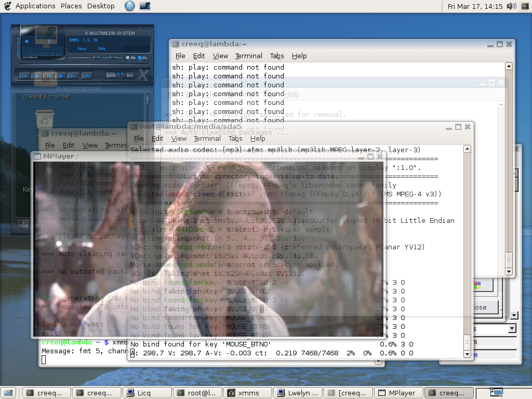Open File menu in top creeq@lambda terminal
The width and height of the screenshot is (532, 399).
coord(180,56)
